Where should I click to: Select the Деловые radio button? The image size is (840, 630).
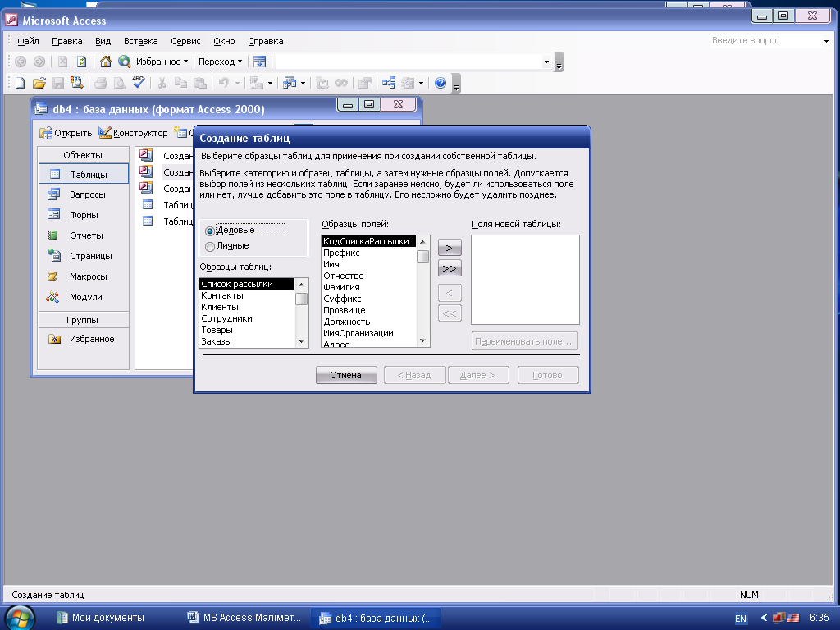(x=210, y=231)
